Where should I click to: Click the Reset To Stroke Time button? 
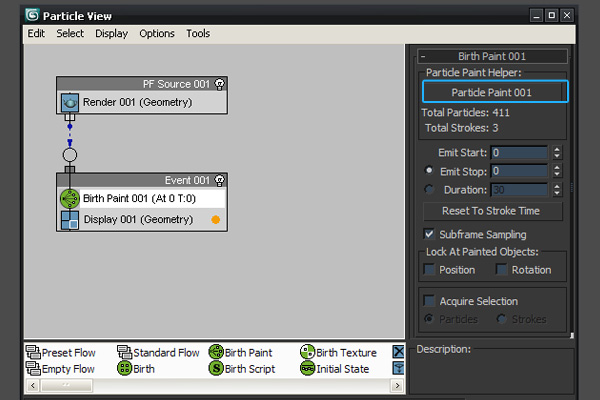pos(490,211)
